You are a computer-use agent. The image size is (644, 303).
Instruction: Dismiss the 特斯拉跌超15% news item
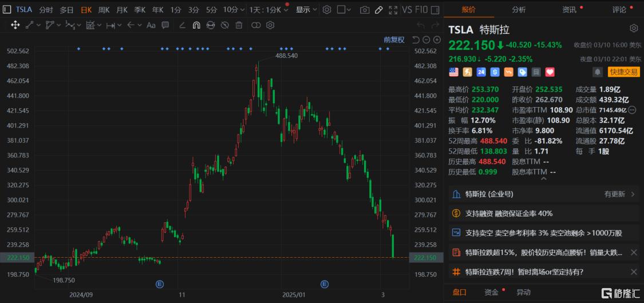point(634,253)
